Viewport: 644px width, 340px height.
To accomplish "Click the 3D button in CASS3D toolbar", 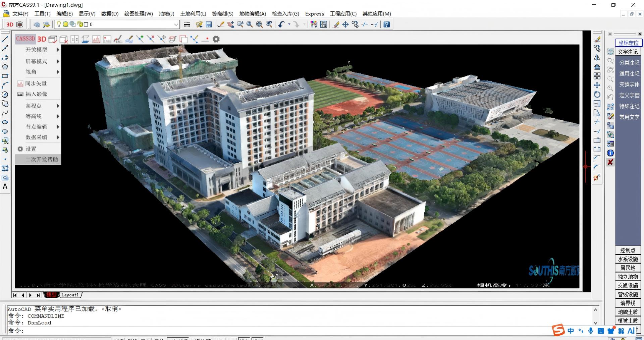I will pos(42,39).
